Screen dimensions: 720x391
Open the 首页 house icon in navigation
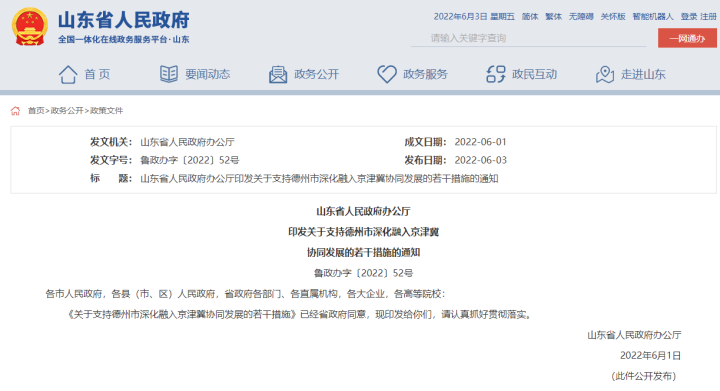click(x=68, y=74)
